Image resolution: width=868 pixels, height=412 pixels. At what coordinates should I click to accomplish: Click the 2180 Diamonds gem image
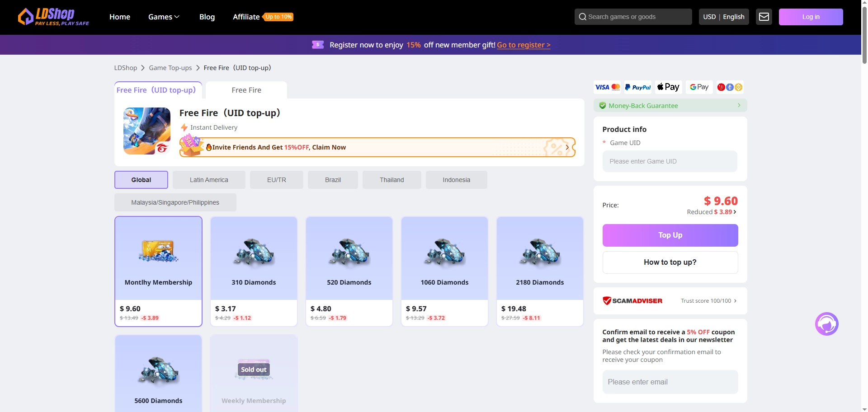[540, 252]
